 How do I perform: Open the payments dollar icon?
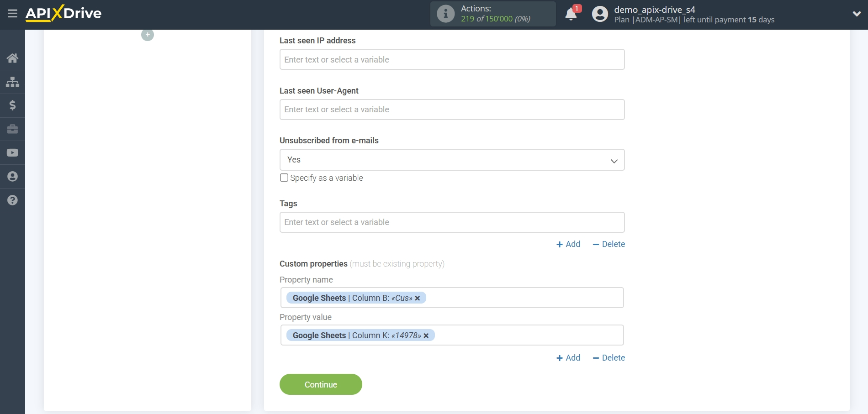pyautogui.click(x=12, y=105)
